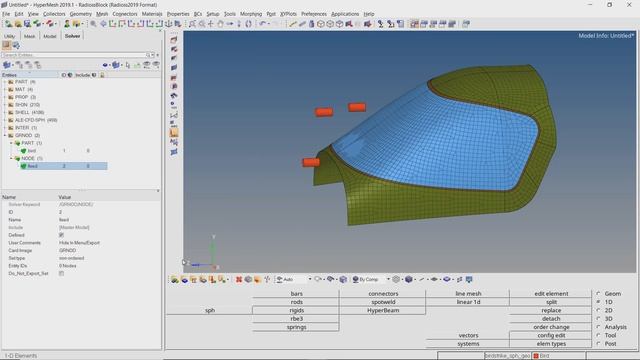This screenshot has height=360, width=640.
Task: Select the Analysis page radio button
Action: [598, 327]
